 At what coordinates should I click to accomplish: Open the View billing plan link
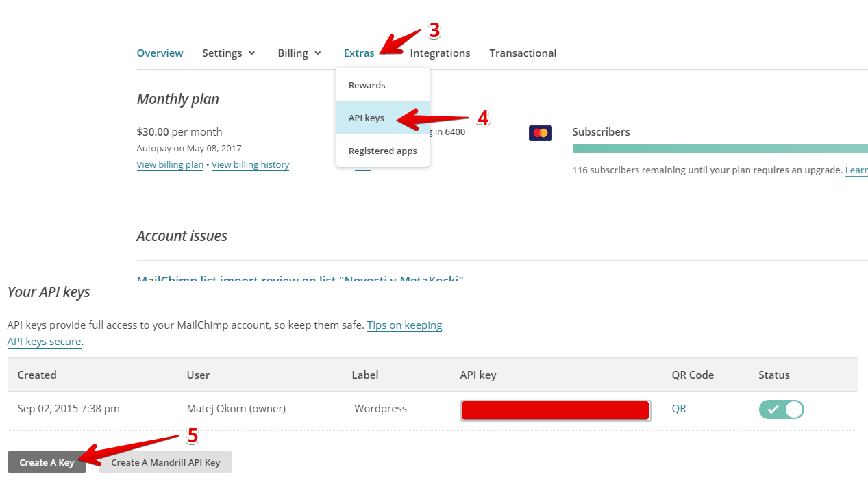point(170,164)
